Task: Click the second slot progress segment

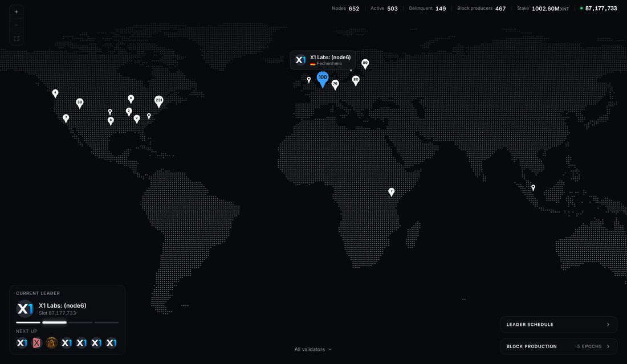Action: click(54, 322)
